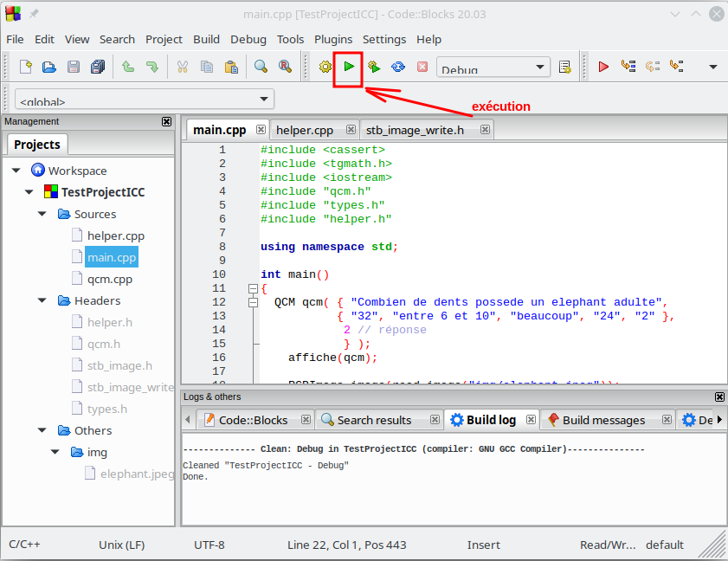Open the Debug menu
Screen dimensions: 728x561
[x=248, y=40]
